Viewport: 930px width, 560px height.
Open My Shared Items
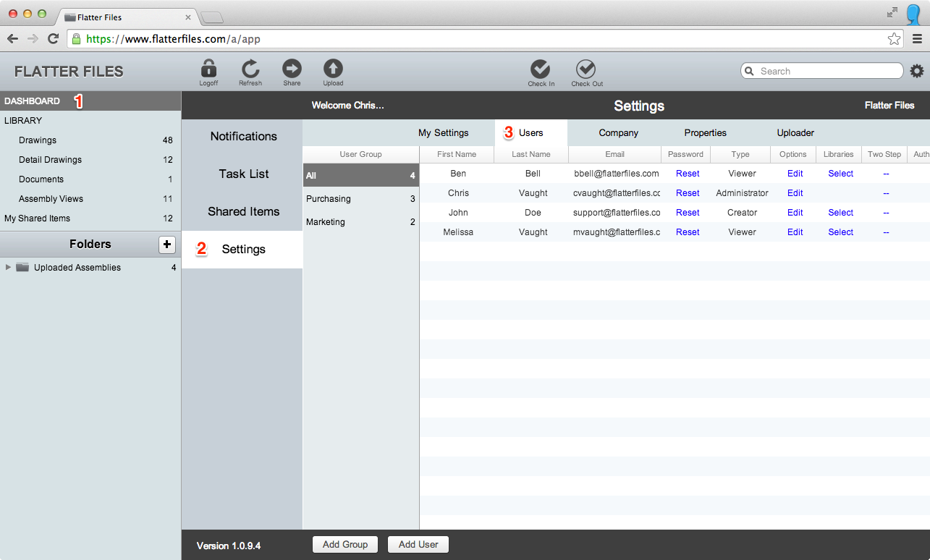click(90, 219)
